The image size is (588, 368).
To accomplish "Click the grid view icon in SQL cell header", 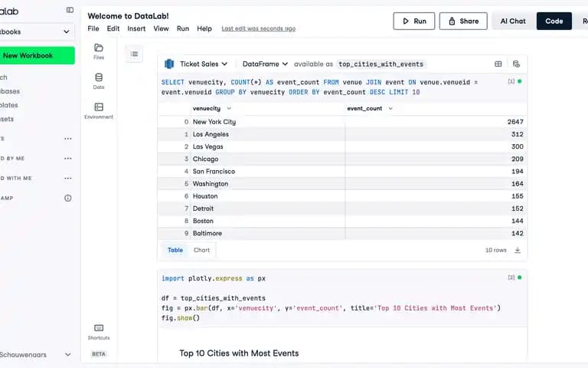I will point(498,64).
